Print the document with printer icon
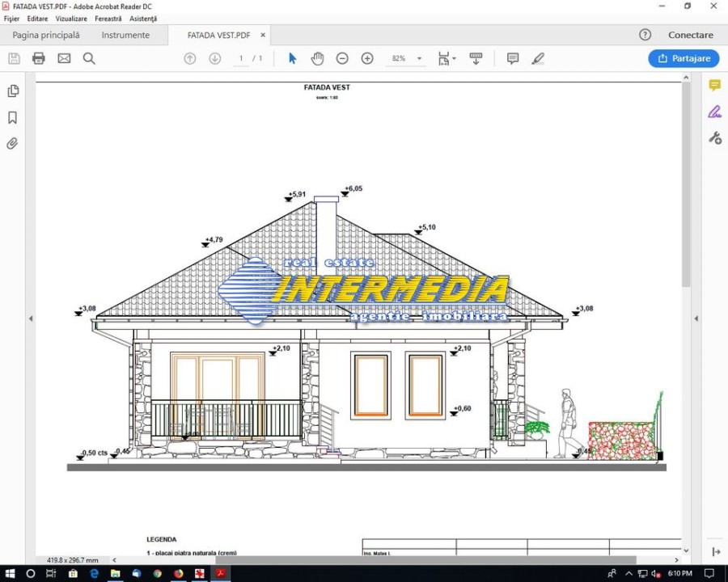728x582 pixels. tap(39, 58)
